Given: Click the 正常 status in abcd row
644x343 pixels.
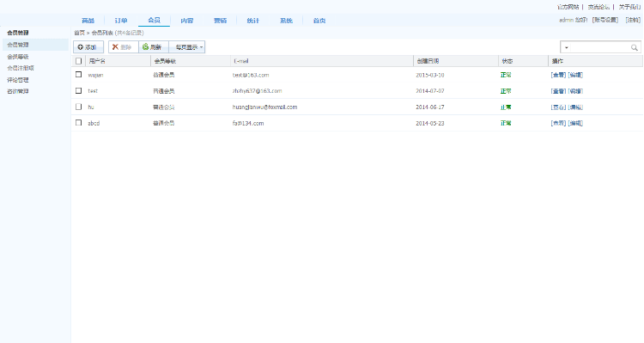Looking at the screenshot, I should pos(506,123).
